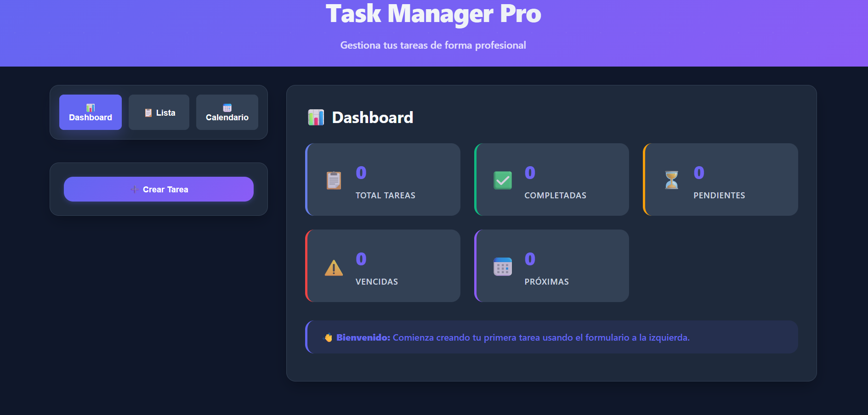Viewport: 868px width, 415px height.
Task: Click the Task Manager Pro header title
Action: 433,14
